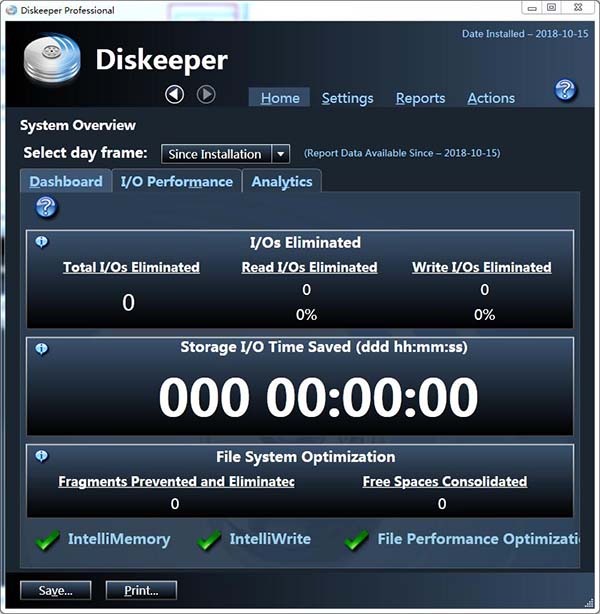Go to the Home menu

click(280, 98)
